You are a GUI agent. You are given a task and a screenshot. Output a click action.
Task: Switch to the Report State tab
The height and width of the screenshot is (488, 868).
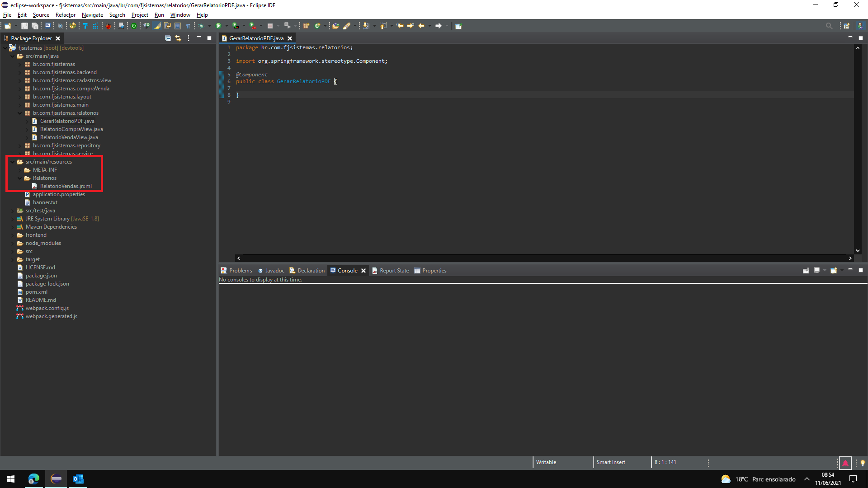coord(391,271)
